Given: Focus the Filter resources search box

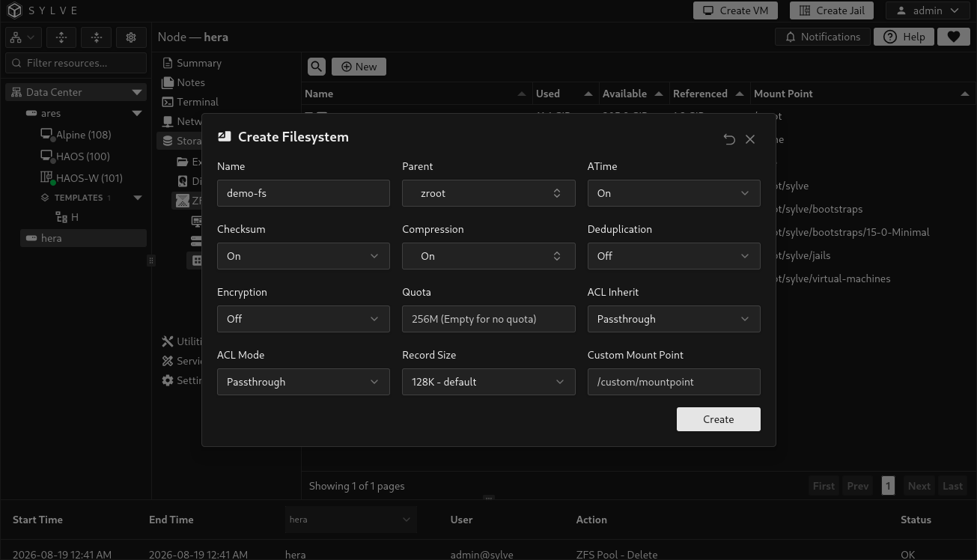Looking at the screenshot, I should click(x=76, y=63).
